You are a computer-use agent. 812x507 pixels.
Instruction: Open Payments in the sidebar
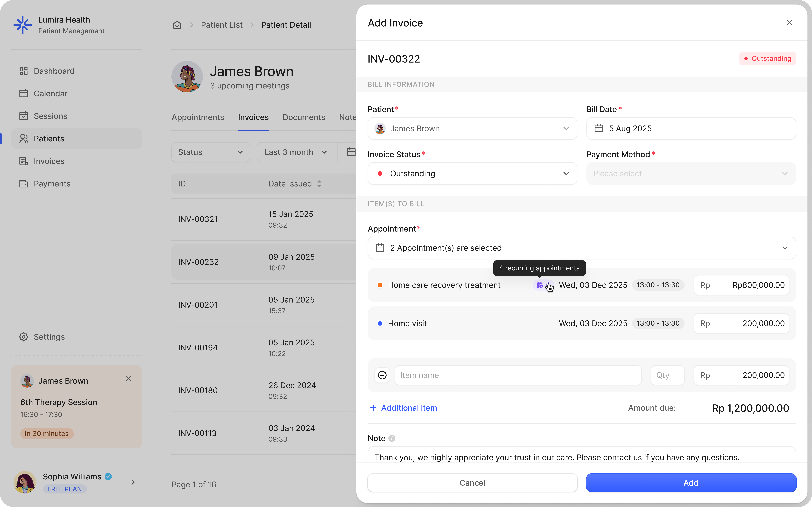pos(52,184)
